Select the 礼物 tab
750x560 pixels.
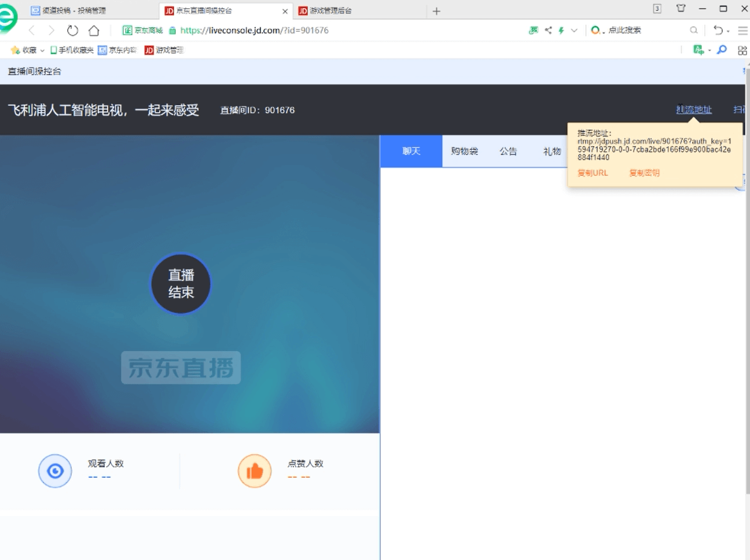(x=552, y=151)
